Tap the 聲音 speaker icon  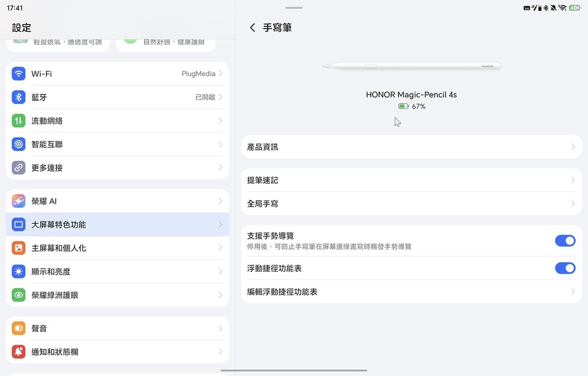click(18, 328)
